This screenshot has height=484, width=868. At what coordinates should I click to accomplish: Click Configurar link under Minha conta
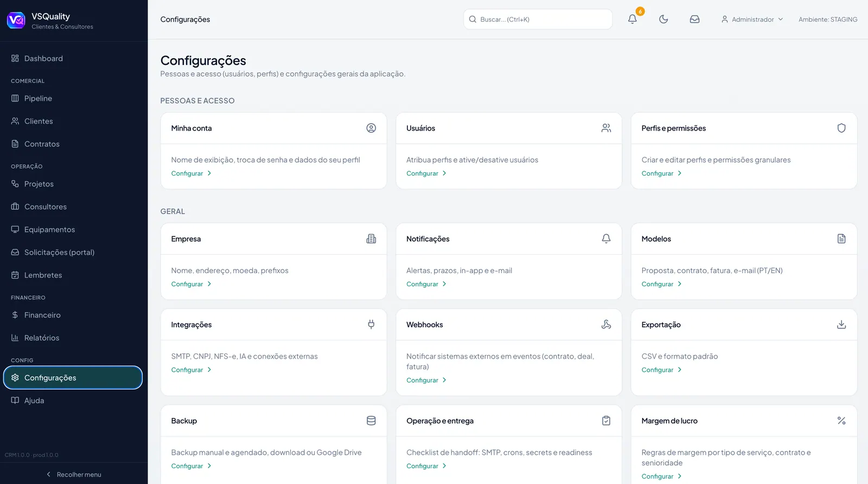[191, 173]
